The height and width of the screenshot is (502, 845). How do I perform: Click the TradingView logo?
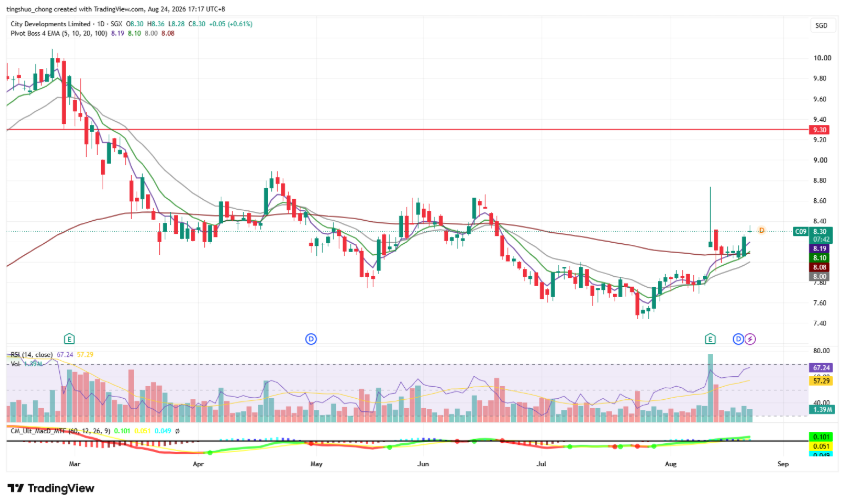51,489
